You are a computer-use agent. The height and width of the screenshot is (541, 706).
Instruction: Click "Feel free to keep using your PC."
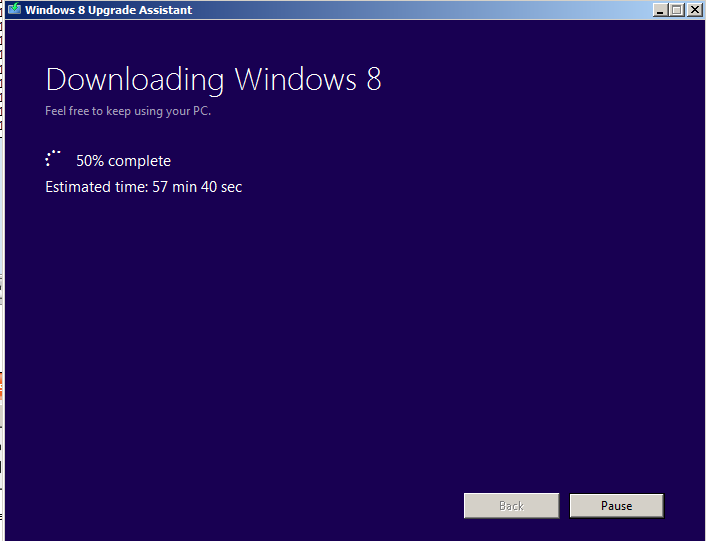tap(128, 111)
